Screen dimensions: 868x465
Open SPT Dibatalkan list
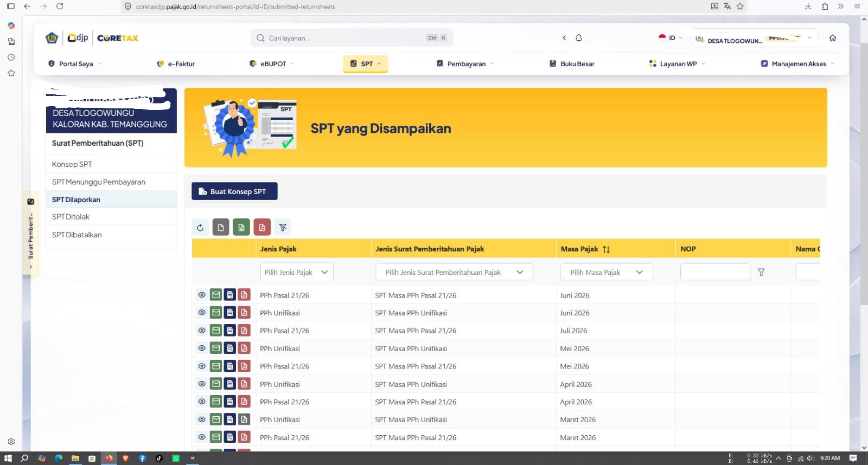(x=111, y=235)
